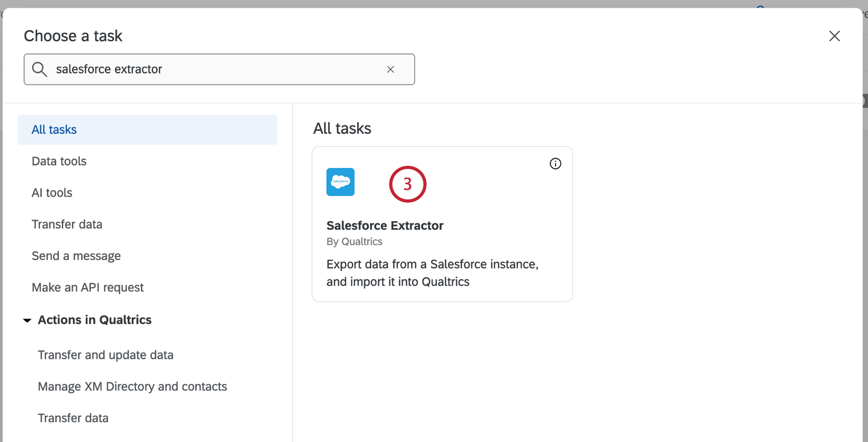Click Transfer data under Actions in Qualtrics

click(73, 419)
